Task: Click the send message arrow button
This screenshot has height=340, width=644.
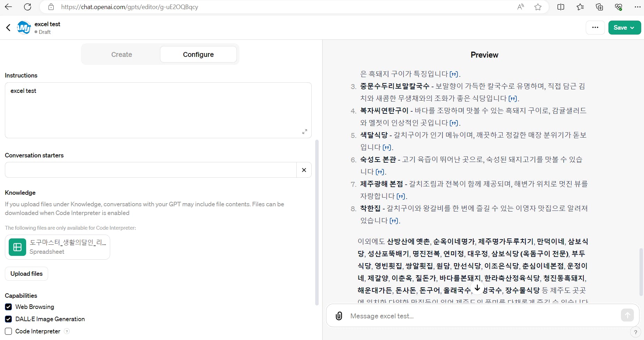Action: coord(627,315)
